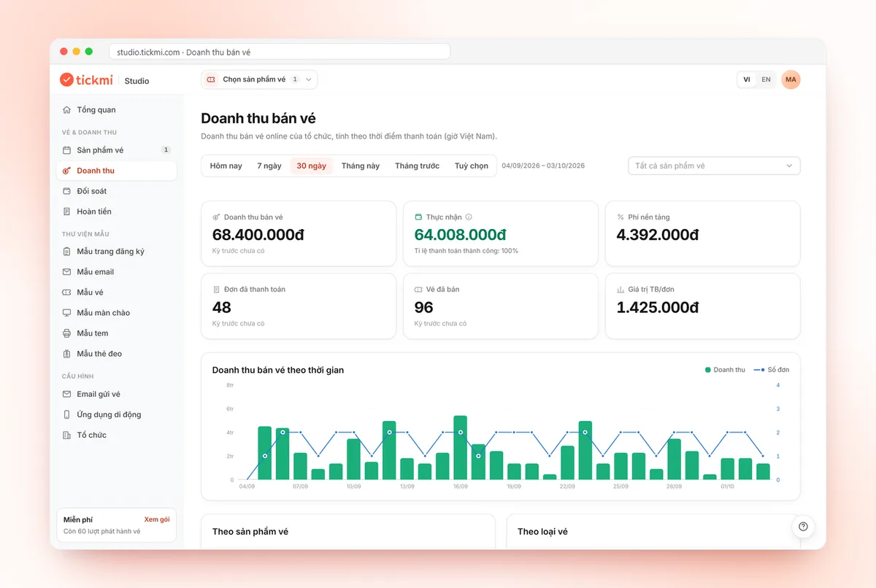Click the Ứng dụng di động phone icon
This screenshot has width=876, height=588.
67,414
